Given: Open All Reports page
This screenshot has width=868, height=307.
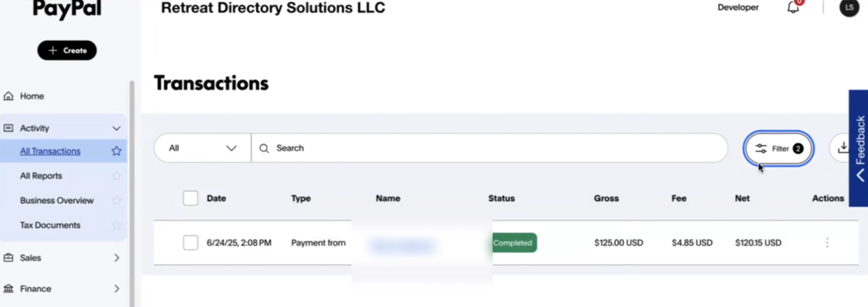Looking at the screenshot, I should tap(41, 176).
